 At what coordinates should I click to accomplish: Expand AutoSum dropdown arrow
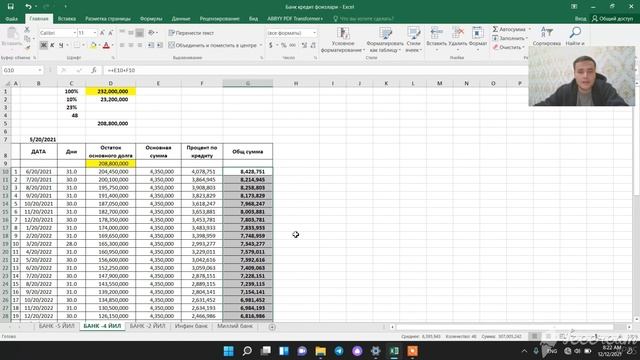click(530, 29)
